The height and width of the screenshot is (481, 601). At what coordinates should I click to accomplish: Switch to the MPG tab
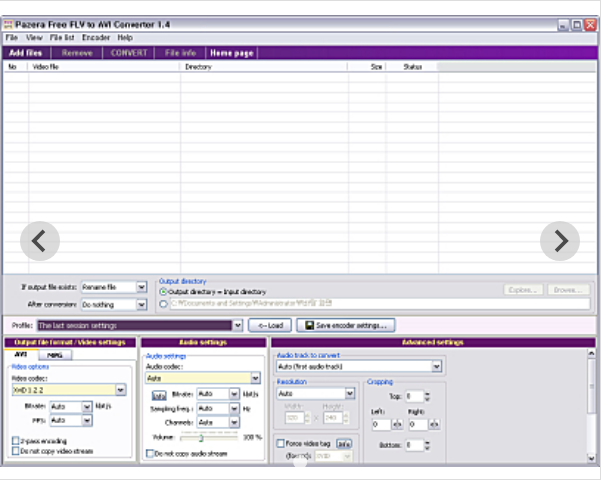(55, 355)
